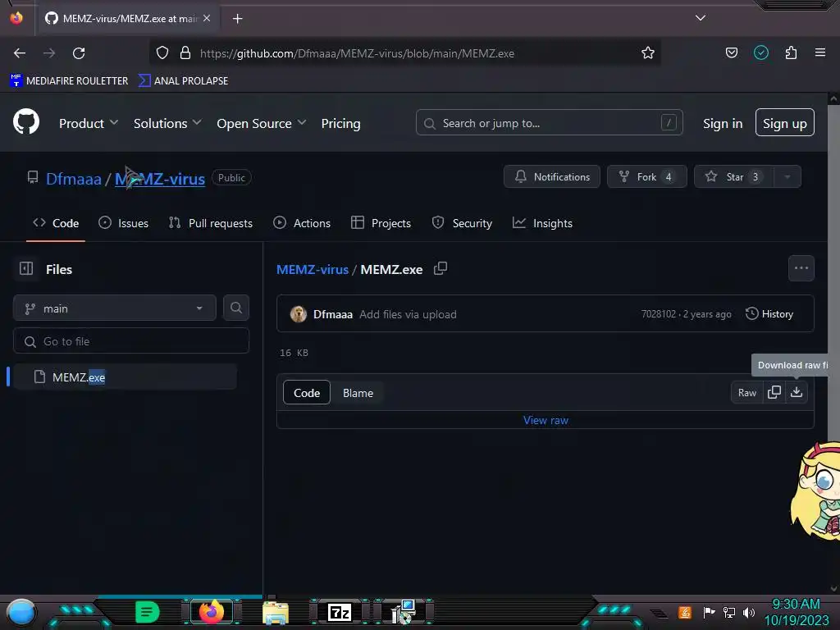
Task: Fork the repository with Fork button
Action: click(646, 177)
